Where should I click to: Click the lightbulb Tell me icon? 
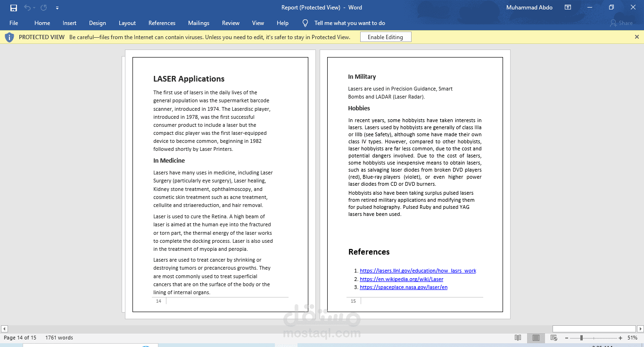(305, 23)
